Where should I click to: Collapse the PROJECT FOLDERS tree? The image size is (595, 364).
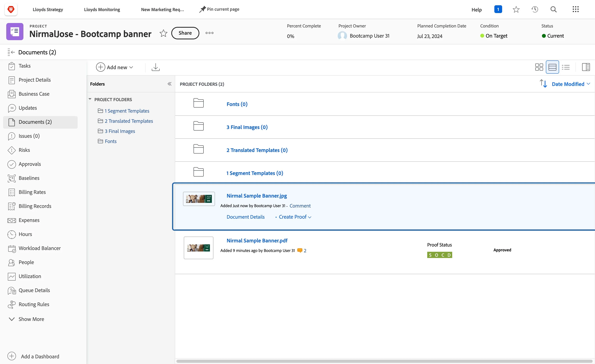click(x=90, y=99)
